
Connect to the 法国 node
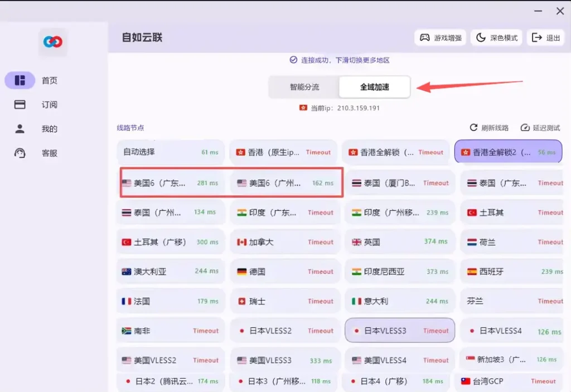click(x=170, y=301)
